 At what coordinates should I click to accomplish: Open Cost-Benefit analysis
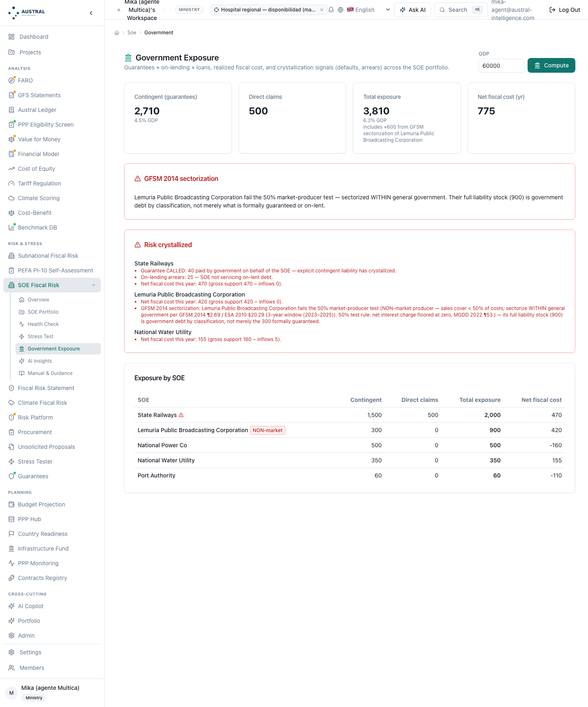pos(52,213)
